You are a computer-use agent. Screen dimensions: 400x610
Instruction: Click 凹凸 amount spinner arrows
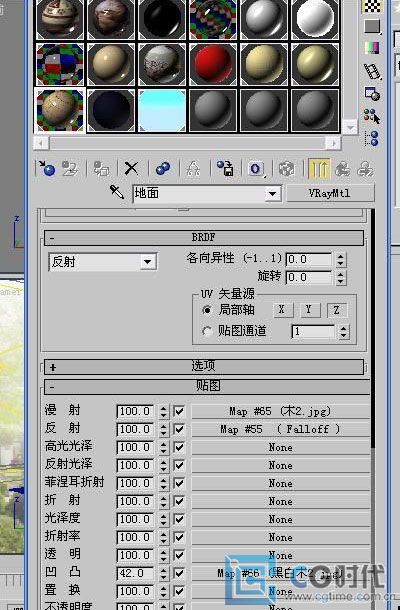pos(163,573)
